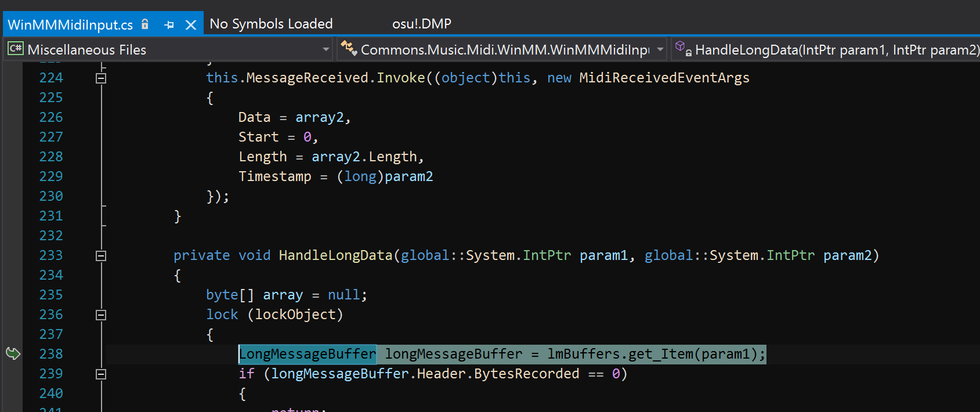Click the param1 parameter on line 233
This screenshot has height=412, width=980.
point(603,255)
